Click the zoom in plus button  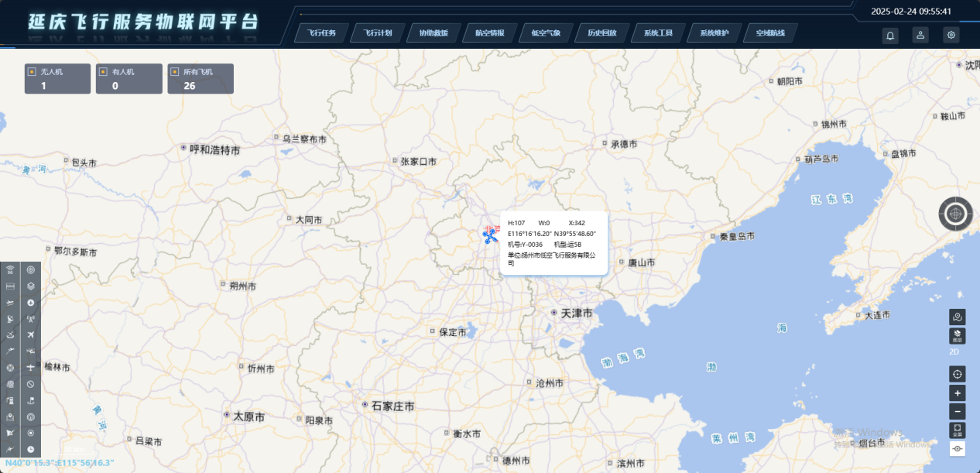(x=958, y=393)
